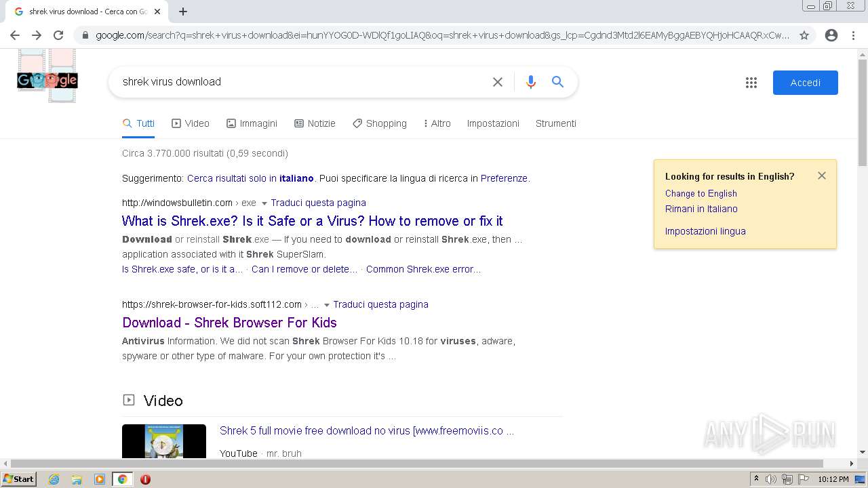Image resolution: width=868 pixels, height=488 pixels.
Task: Open the media player taskbar icon
Action: coord(100,479)
